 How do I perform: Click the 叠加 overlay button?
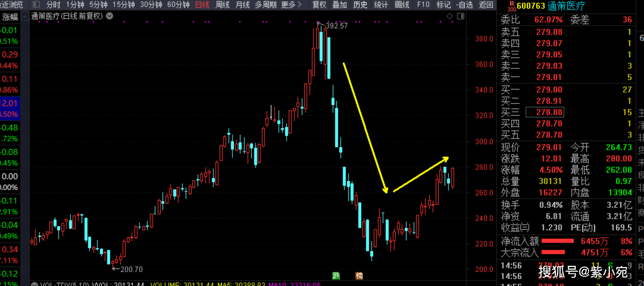[x=339, y=5]
